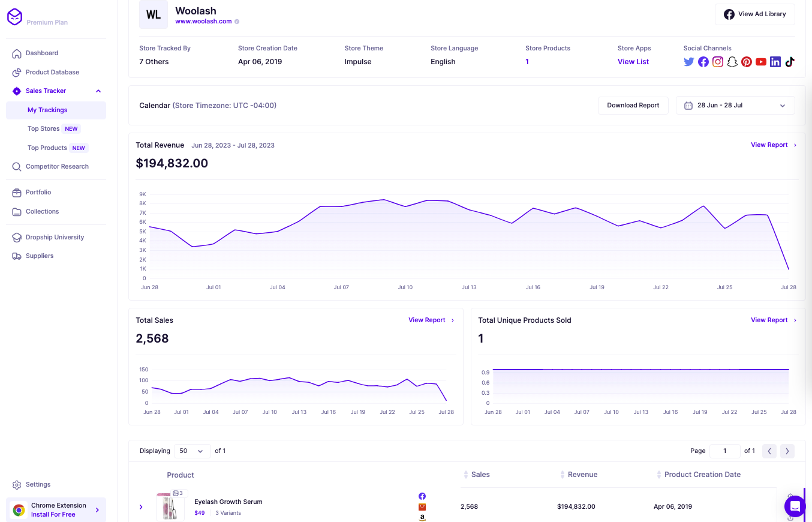Change the Displaying 50 rows dropdown
This screenshot has height=522, width=812.
192,451
